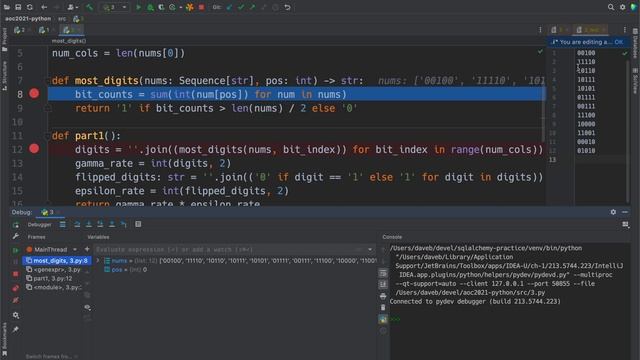The height and width of the screenshot is (360, 640).
Task: Expand the nums variable node
Action: click(98, 260)
